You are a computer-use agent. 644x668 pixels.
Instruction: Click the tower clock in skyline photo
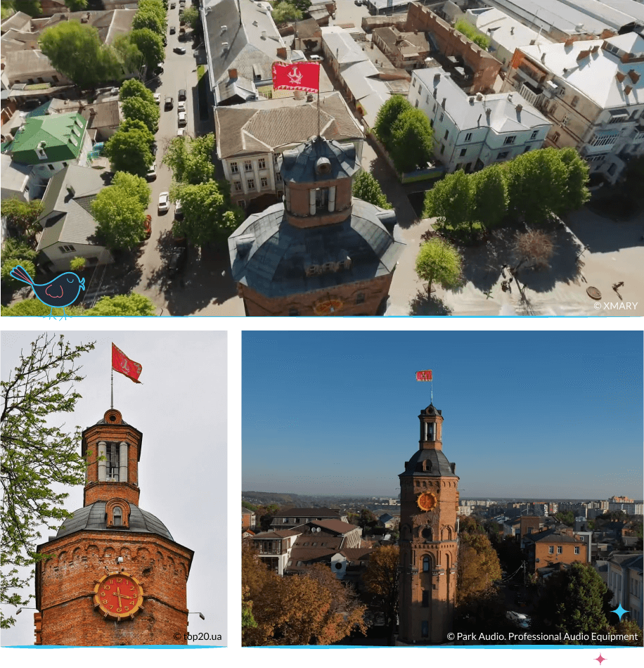(x=426, y=501)
